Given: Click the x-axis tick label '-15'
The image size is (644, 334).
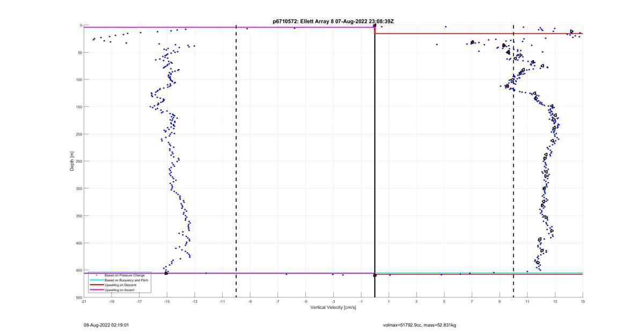Looking at the screenshot, I should click(167, 302).
